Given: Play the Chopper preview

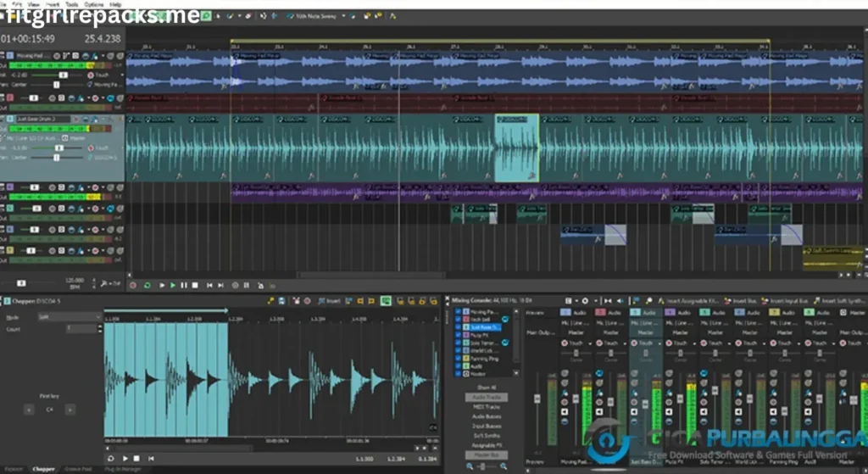Looking at the screenshot, I should (x=125, y=459).
